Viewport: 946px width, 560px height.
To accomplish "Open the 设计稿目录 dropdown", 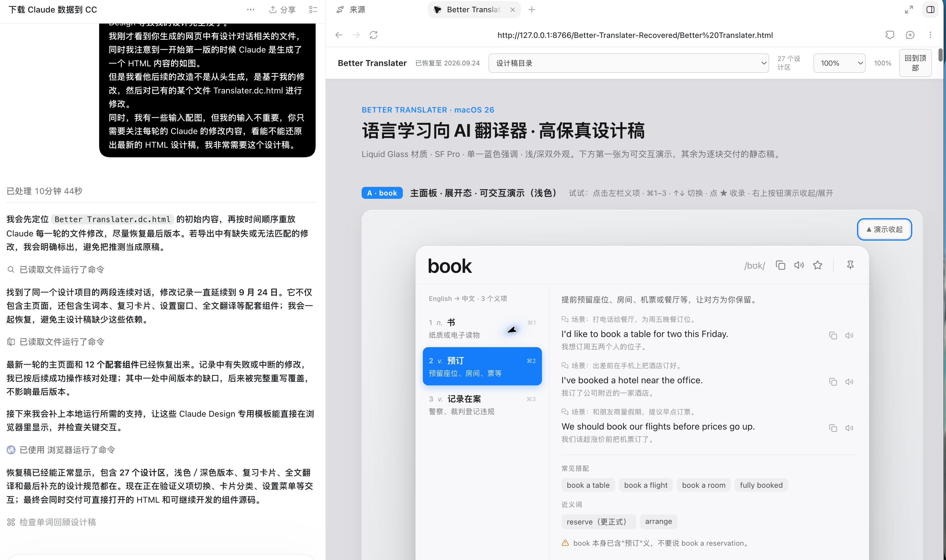I will 629,63.
